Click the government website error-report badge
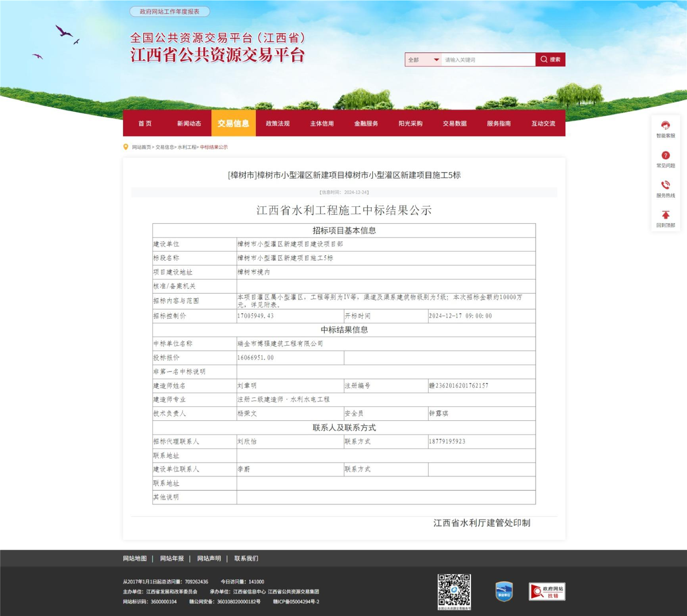Image resolution: width=687 pixels, height=616 pixels. pyautogui.click(x=547, y=591)
